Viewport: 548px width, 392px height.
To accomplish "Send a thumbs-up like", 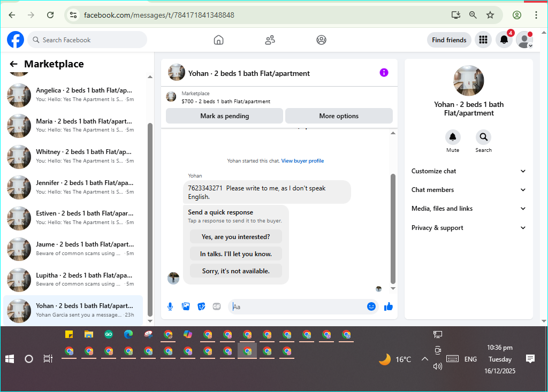I will point(389,306).
